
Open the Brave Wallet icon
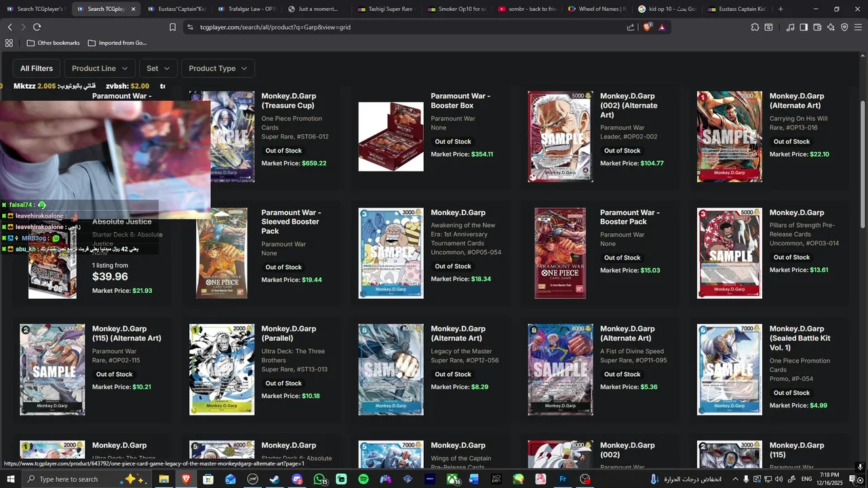click(x=817, y=27)
